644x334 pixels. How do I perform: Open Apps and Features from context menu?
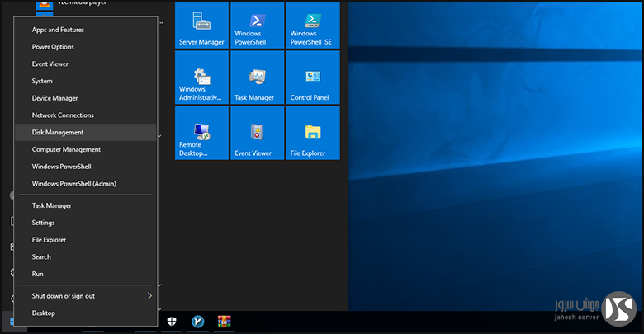[x=85, y=30]
